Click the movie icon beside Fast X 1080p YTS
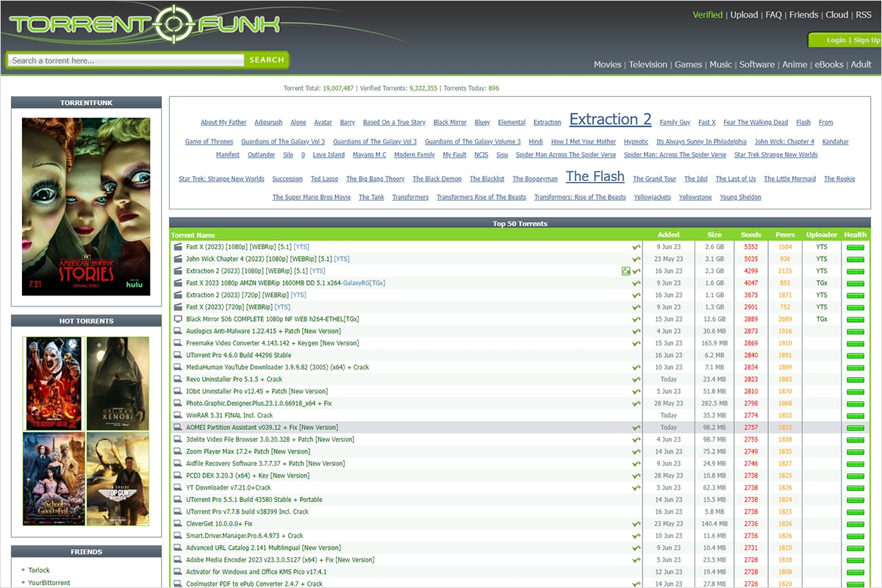The height and width of the screenshot is (588, 882). [x=177, y=247]
